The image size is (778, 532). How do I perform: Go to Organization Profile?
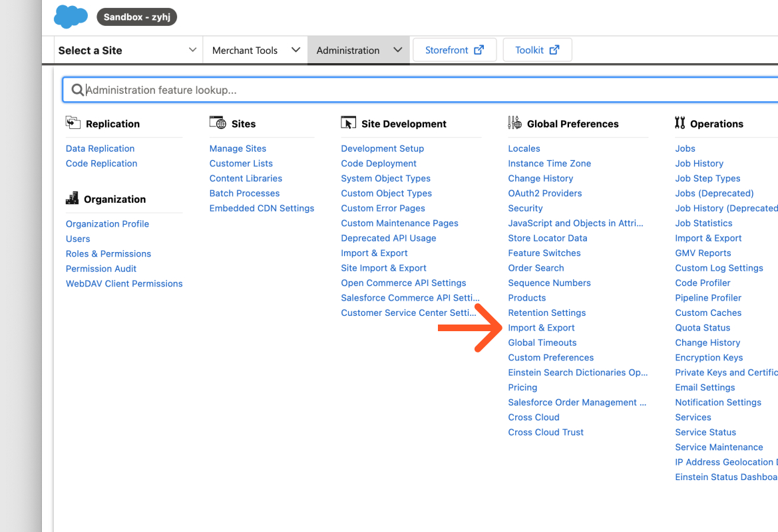(x=108, y=223)
